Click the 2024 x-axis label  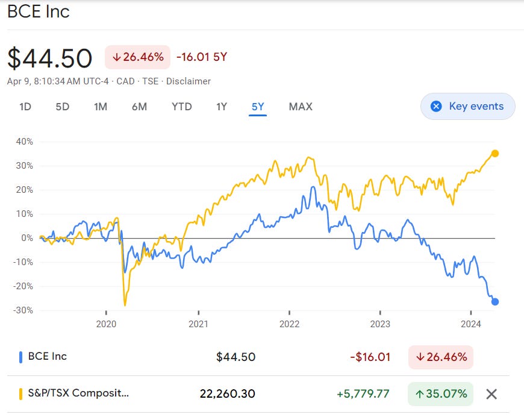point(471,324)
